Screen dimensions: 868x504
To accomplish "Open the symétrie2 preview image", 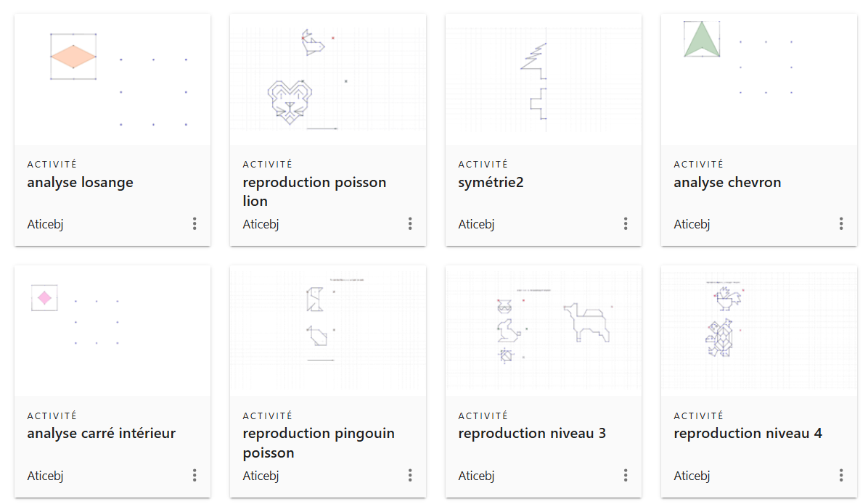I will (544, 80).
